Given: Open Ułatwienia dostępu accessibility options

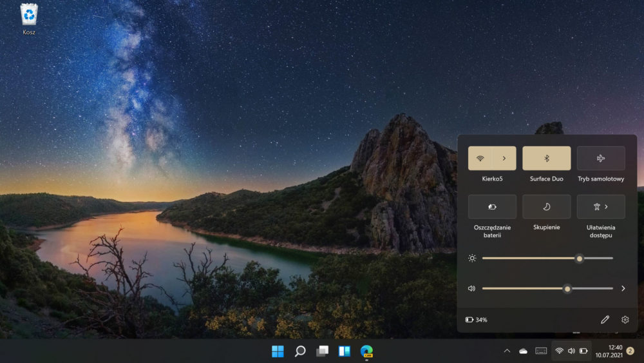Looking at the screenshot, I should 601,207.
